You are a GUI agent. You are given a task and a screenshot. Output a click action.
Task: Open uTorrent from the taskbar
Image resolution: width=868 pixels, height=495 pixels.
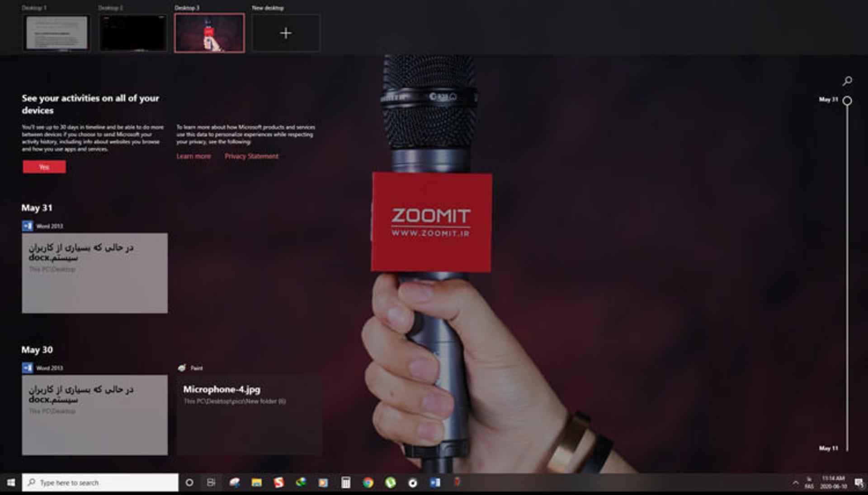tap(390, 483)
